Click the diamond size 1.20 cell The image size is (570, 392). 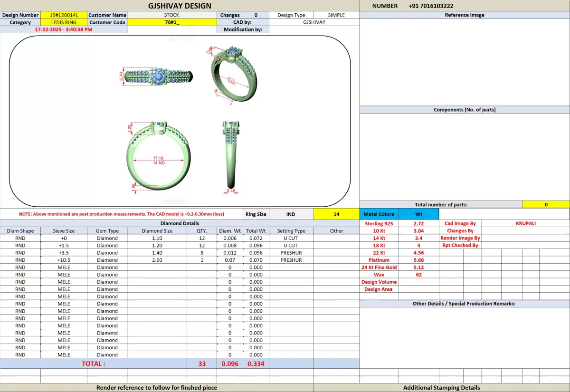click(157, 246)
